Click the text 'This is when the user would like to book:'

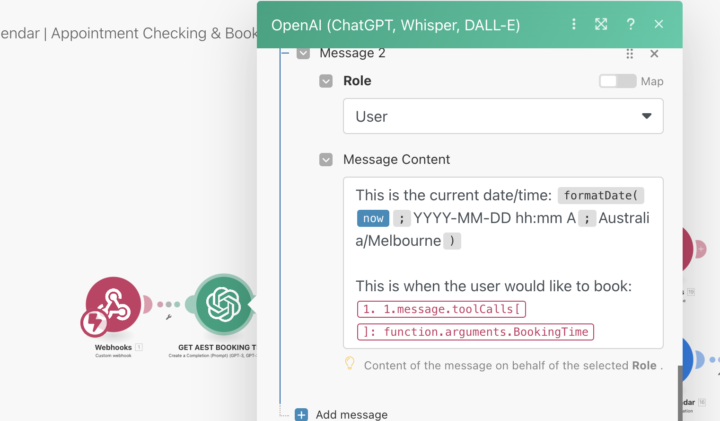[x=494, y=286]
